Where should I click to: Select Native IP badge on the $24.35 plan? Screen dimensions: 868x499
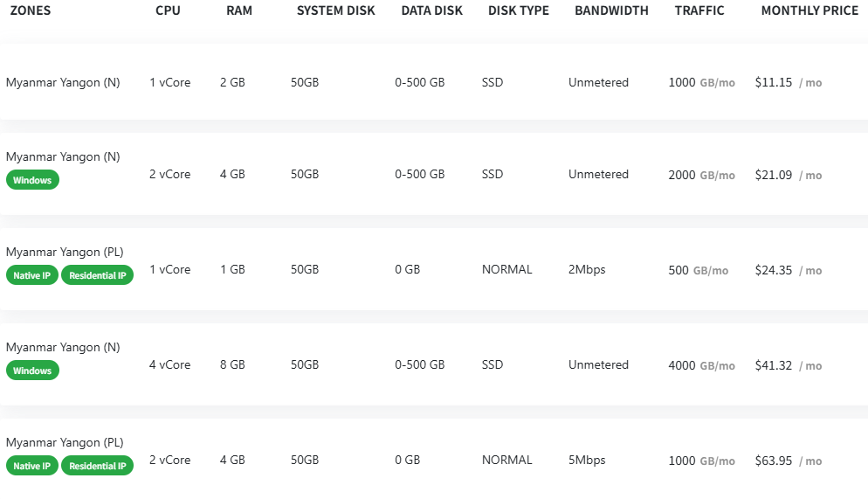click(32, 275)
